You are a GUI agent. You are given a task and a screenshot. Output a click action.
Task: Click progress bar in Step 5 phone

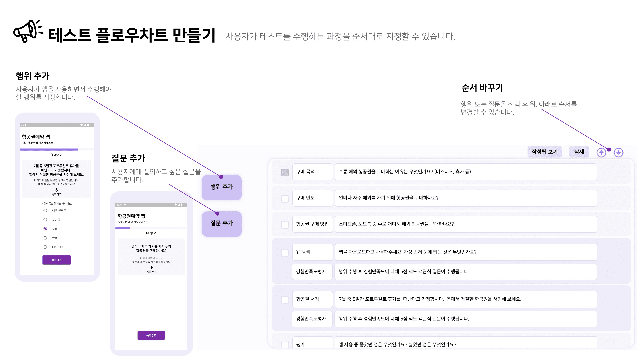pos(57,149)
